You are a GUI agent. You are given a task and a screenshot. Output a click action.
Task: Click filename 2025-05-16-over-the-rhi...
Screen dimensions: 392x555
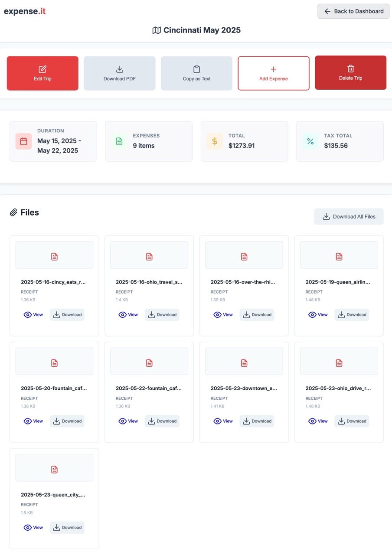point(243,282)
